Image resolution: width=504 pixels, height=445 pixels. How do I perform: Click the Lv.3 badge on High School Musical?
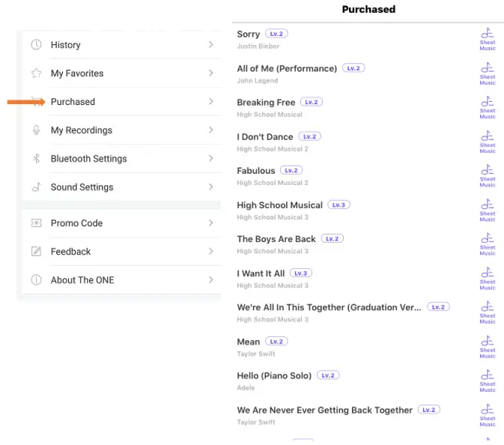click(338, 205)
